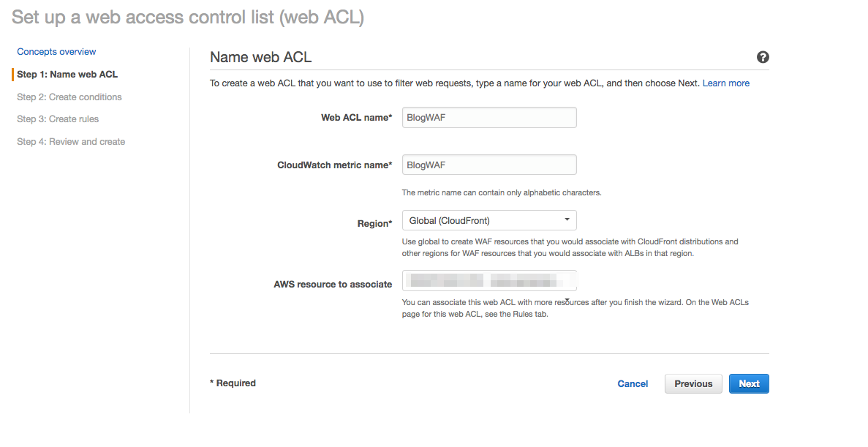Open the help question mark icon
This screenshot has height=447, width=868.
pos(762,57)
